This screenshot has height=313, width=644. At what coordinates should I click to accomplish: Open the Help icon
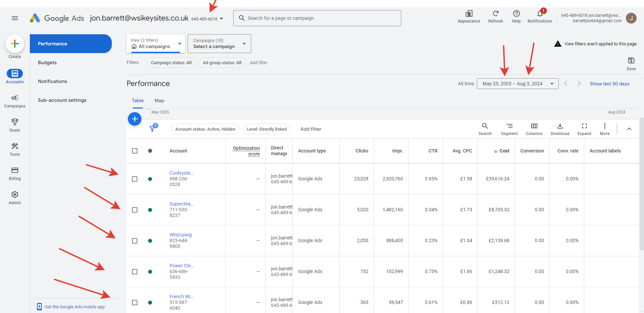tap(516, 14)
